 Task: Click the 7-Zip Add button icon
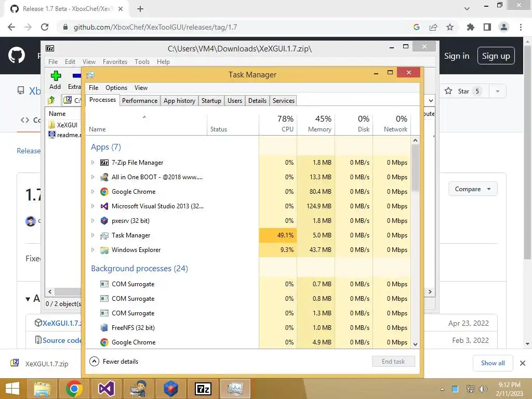pyautogui.click(x=56, y=76)
